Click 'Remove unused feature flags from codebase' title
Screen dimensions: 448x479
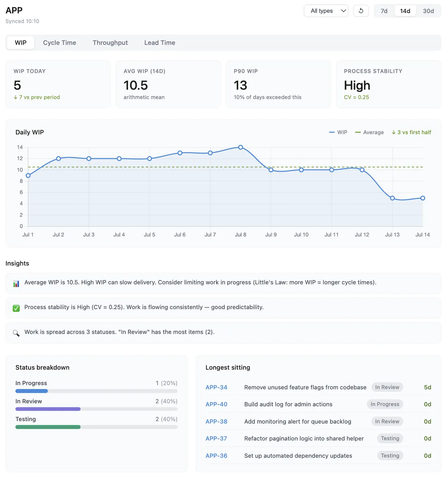tap(305, 387)
